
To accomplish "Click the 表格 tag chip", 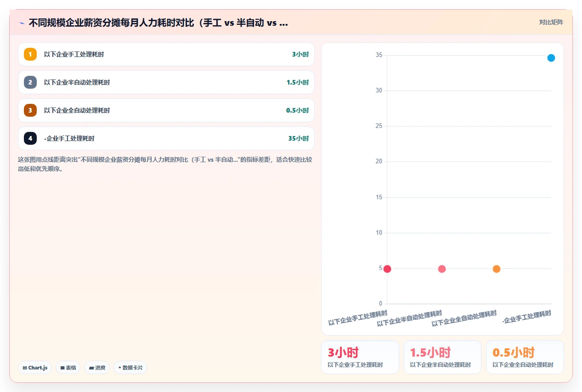I will (68, 368).
